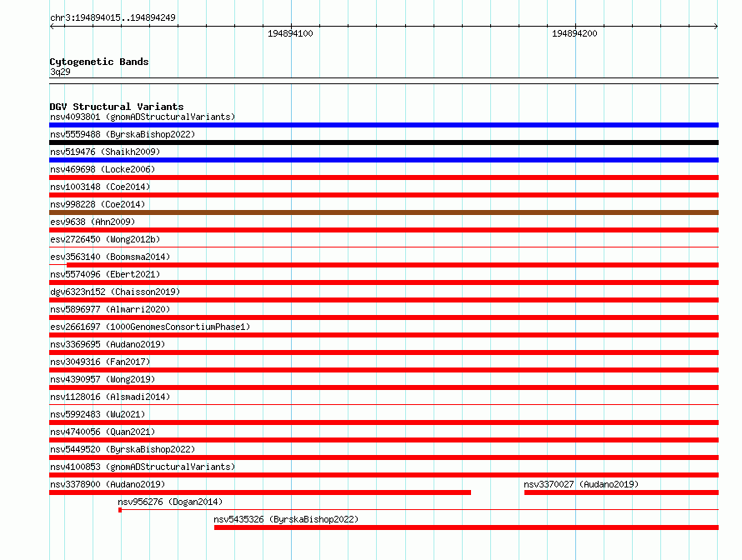Open nsv5559488 (ByrskaBishop2022) variant label
Viewport: 742px width, 560px height.
pyautogui.click(x=123, y=134)
